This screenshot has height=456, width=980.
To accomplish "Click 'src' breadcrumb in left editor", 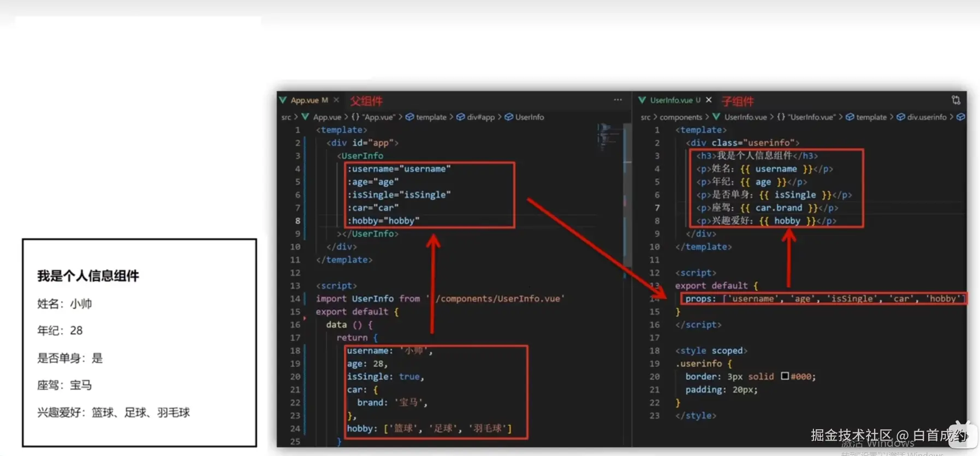I will (286, 117).
